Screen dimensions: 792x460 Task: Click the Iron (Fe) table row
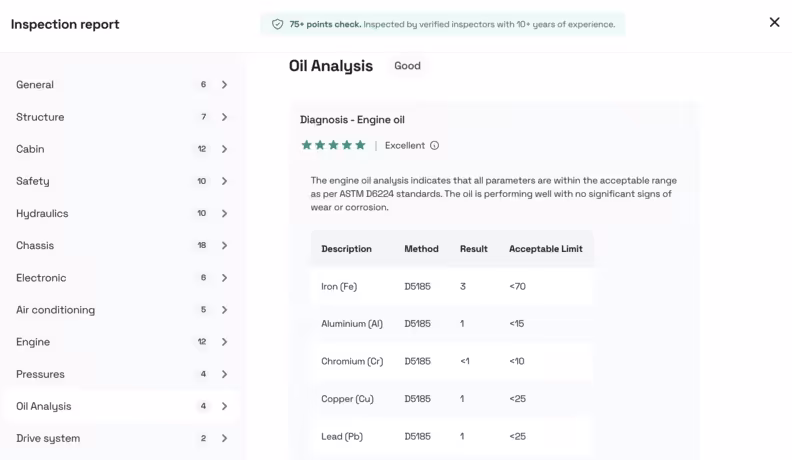point(450,287)
